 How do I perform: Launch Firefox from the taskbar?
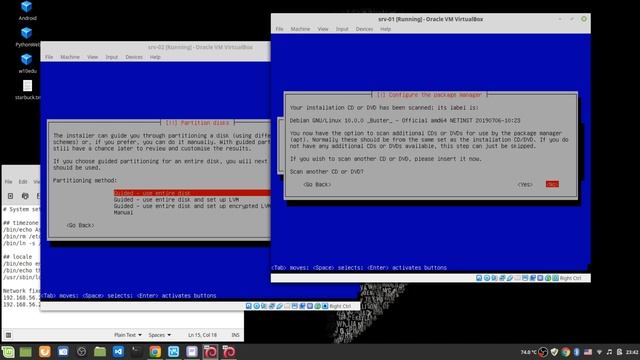point(44,352)
